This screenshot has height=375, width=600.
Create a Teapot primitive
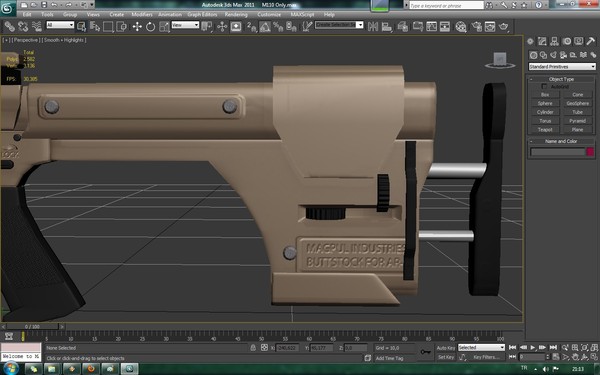pyautogui.click(x=545, y=130)
